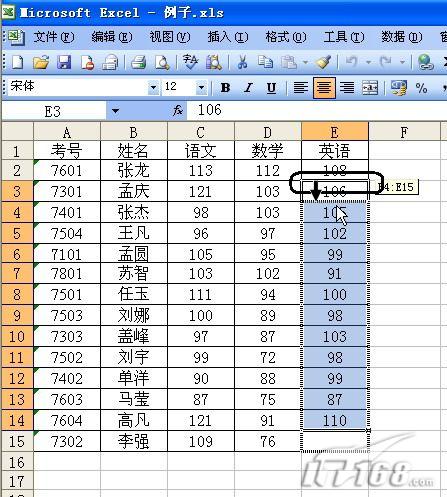Select 孟圆's 语文 score 105

[201, 254]
